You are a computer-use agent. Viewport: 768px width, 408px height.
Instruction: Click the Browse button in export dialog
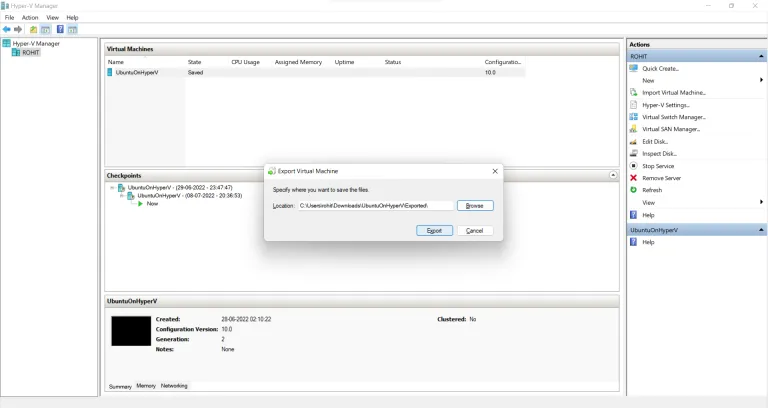tap(475, 206)
